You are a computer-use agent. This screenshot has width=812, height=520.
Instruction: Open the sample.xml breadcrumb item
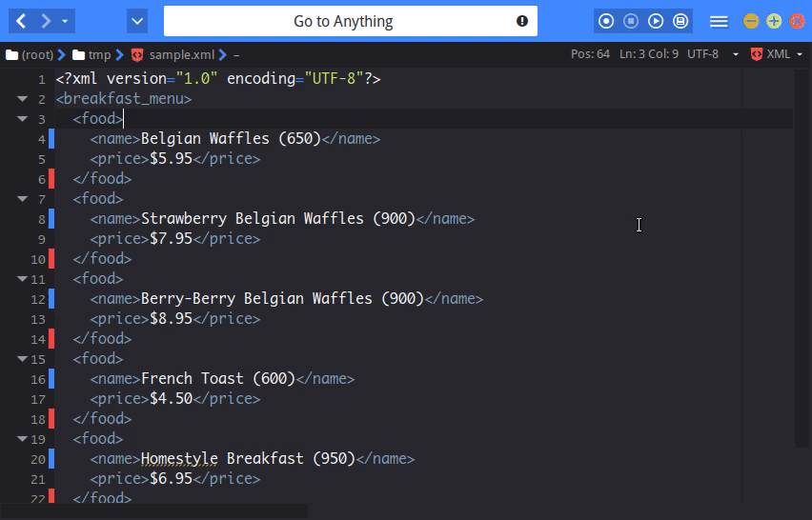click(x=182, y=55)
